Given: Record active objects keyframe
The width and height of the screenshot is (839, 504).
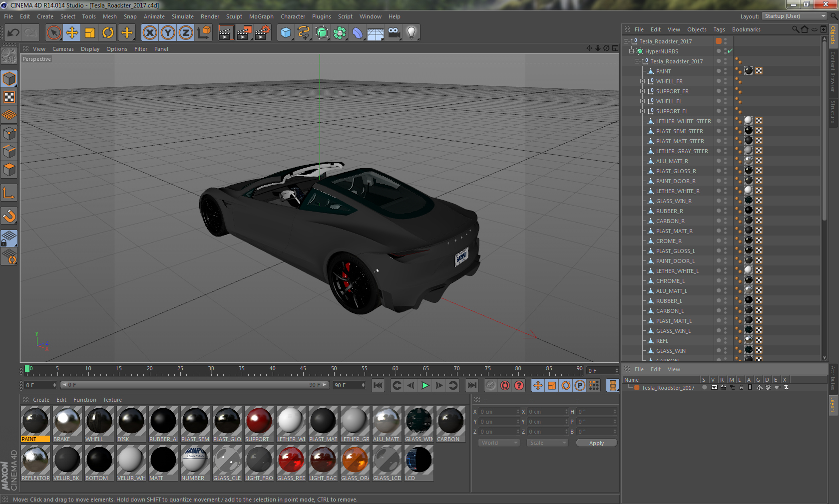Looking at the screenshot, I should [491, 385].
